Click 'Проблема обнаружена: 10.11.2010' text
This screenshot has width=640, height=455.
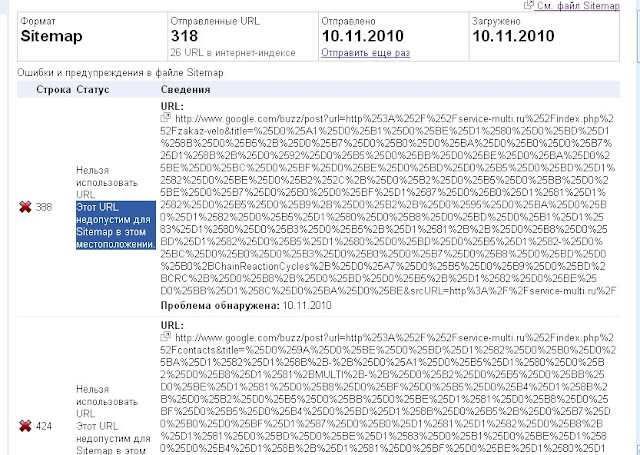point(246,305)
